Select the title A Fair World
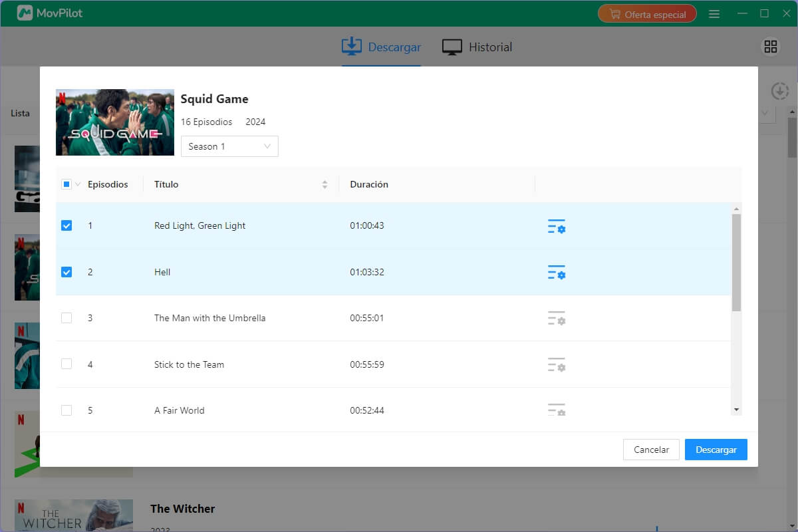This screenshot has height=532, width=798. 180,410
